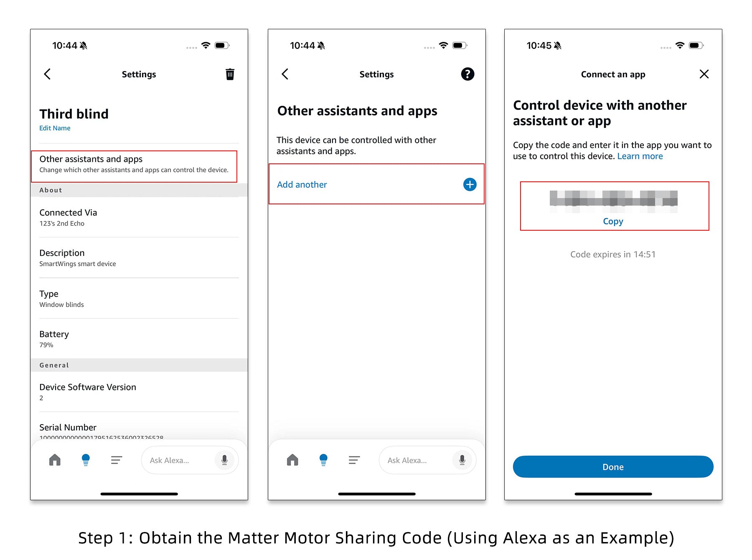Screen dimensions: 752x560
Task: Open the help question mark icon
Action: [467, 74]
